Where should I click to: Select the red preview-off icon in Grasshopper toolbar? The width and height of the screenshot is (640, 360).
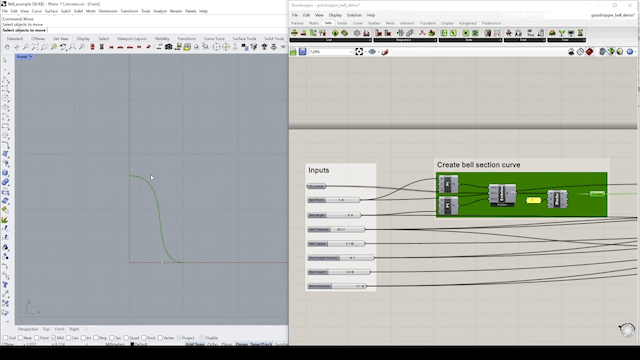click(x=589, y=52)
